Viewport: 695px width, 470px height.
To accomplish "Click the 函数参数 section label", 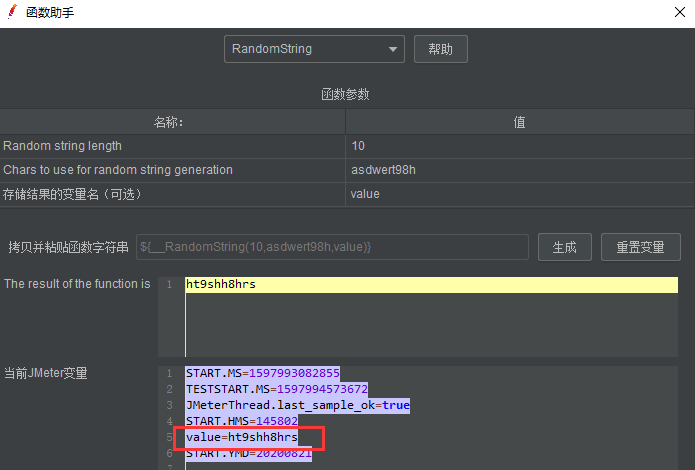I will tap(345, 94).
